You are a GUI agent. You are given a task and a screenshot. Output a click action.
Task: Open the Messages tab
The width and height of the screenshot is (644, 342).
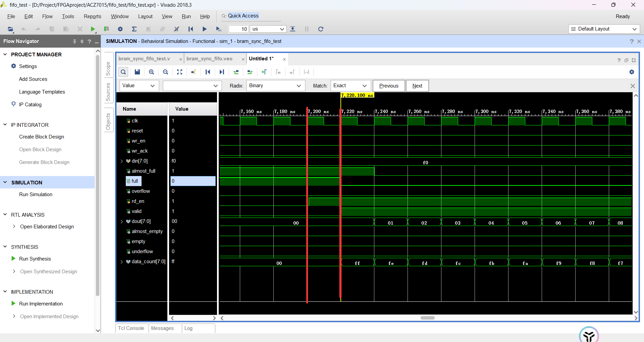point(162,328)
